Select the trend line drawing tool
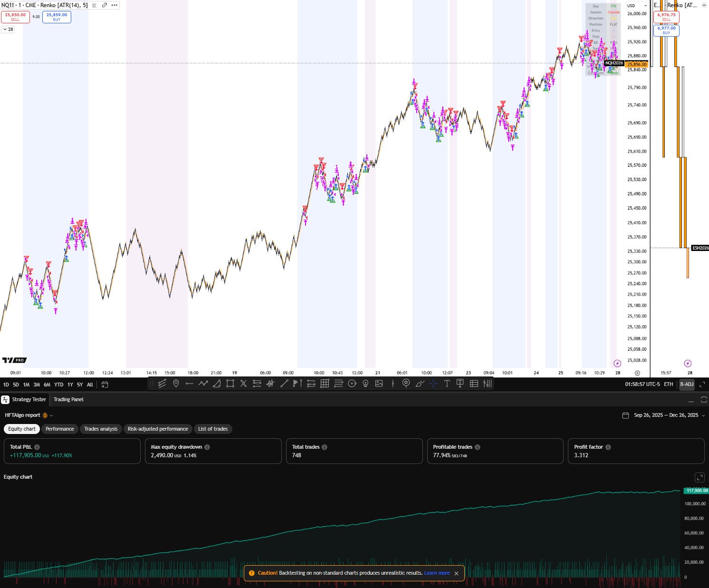The height and width of the screenshot is (588, 709). pyautogui.click(x=284, y=384)
